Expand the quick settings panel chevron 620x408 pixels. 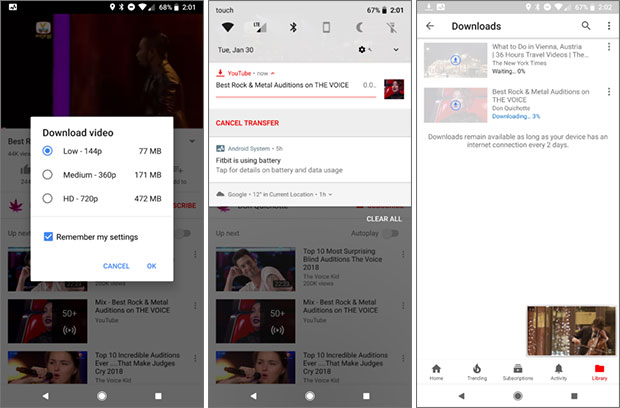click(396, 49)
